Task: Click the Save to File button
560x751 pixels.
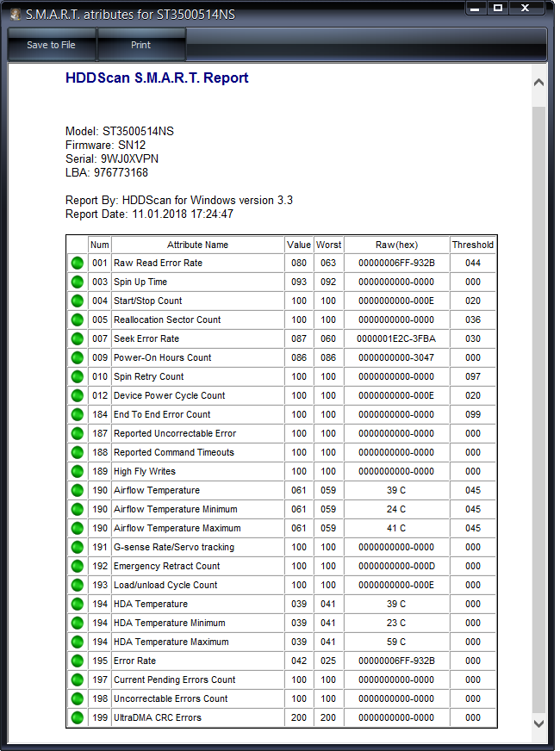Action: point(51,45)
